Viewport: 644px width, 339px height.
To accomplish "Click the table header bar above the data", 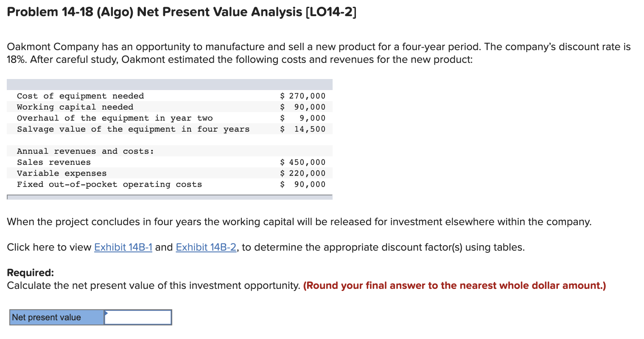I will point(170,82).
